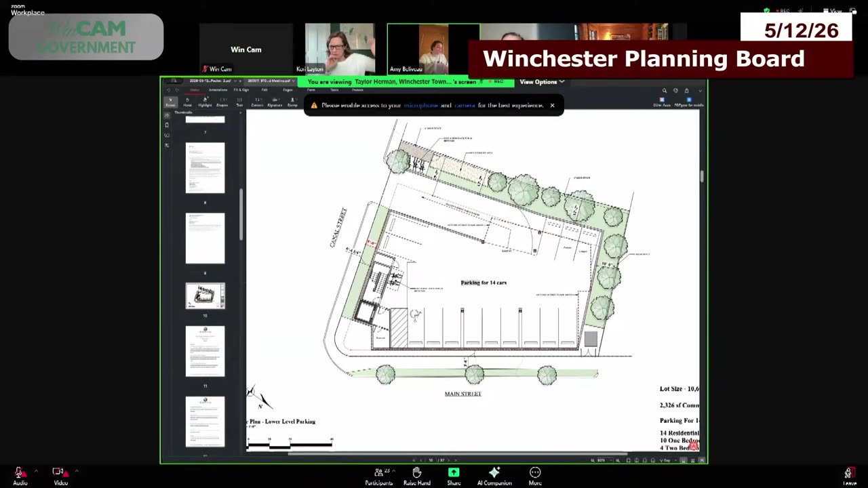Open the Tools tab
Screen dimensions: 868x488
click(x=334, y=90)
